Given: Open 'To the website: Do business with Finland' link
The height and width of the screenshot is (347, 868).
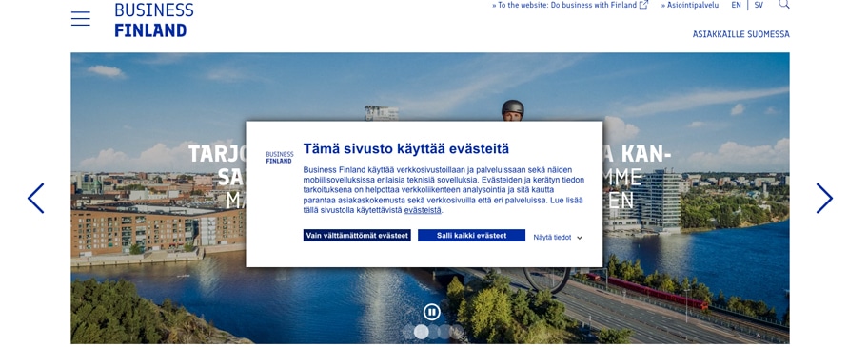Looking at the screenshot, I should pos(569,5).
